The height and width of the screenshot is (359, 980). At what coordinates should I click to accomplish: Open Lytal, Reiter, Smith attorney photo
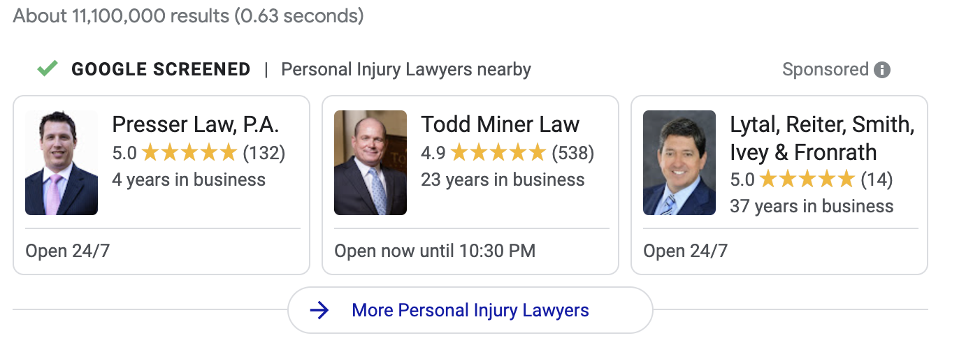(x=679, y=163)
